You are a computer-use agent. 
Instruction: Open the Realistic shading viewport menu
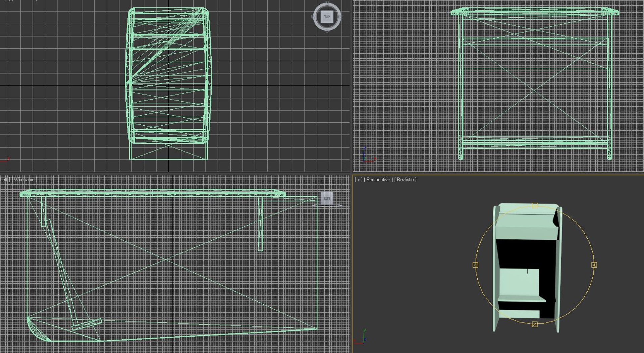click(x=405, y=180)
